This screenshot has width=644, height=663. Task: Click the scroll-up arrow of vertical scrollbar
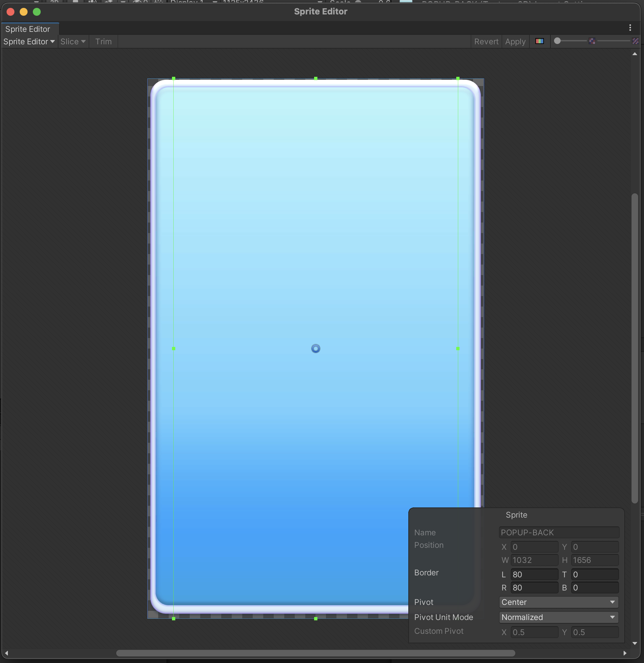[634, 54]
